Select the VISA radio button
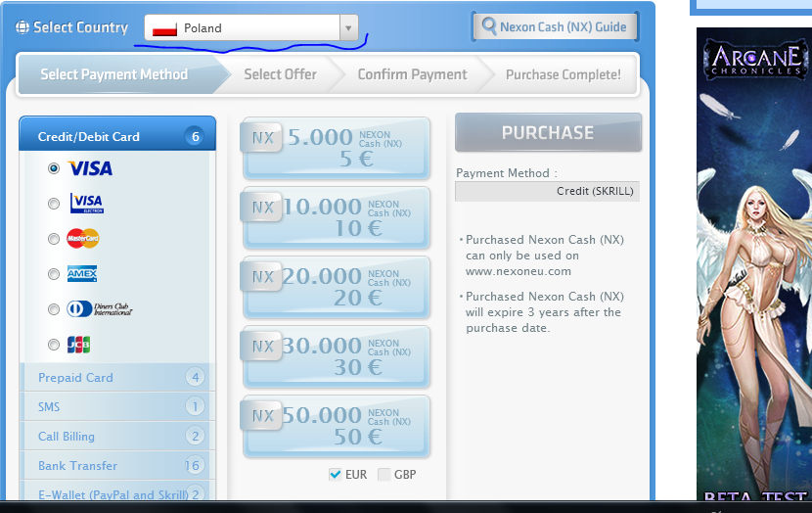 click(54, 168)
